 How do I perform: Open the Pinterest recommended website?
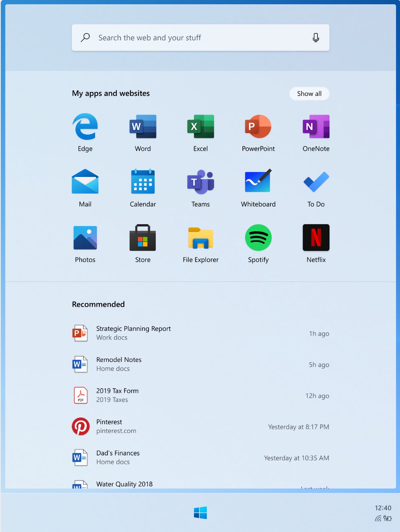(109, 426)
